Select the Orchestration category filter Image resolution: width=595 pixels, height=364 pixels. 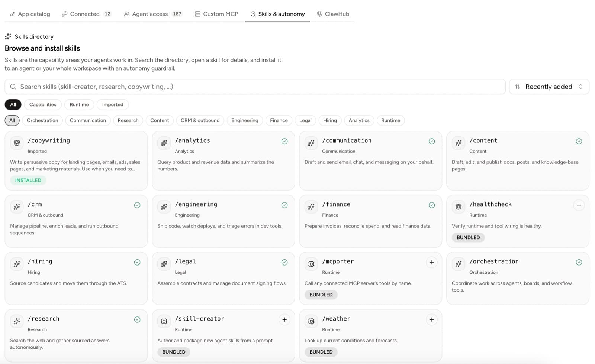[x=42, y=120]
